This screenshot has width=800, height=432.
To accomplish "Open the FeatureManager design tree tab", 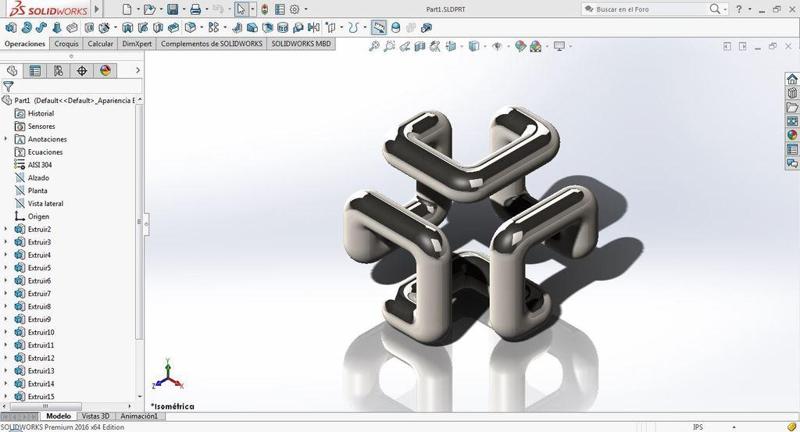I will 12,71.
